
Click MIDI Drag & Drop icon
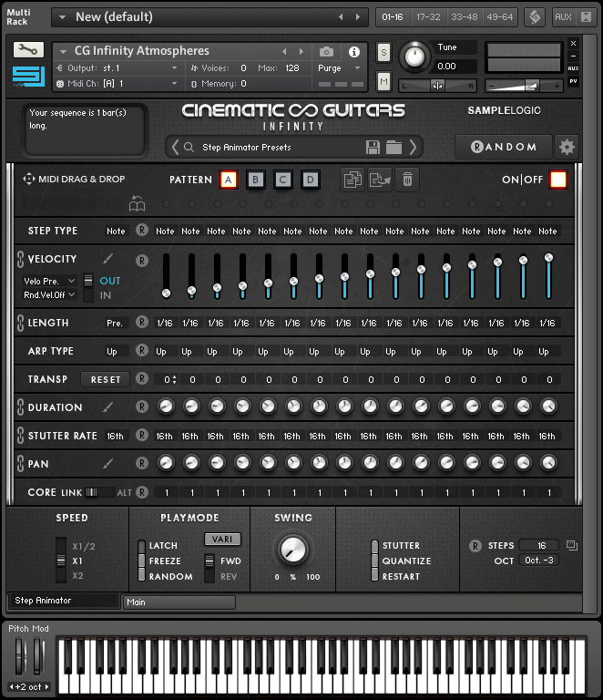tap(28, 179)
